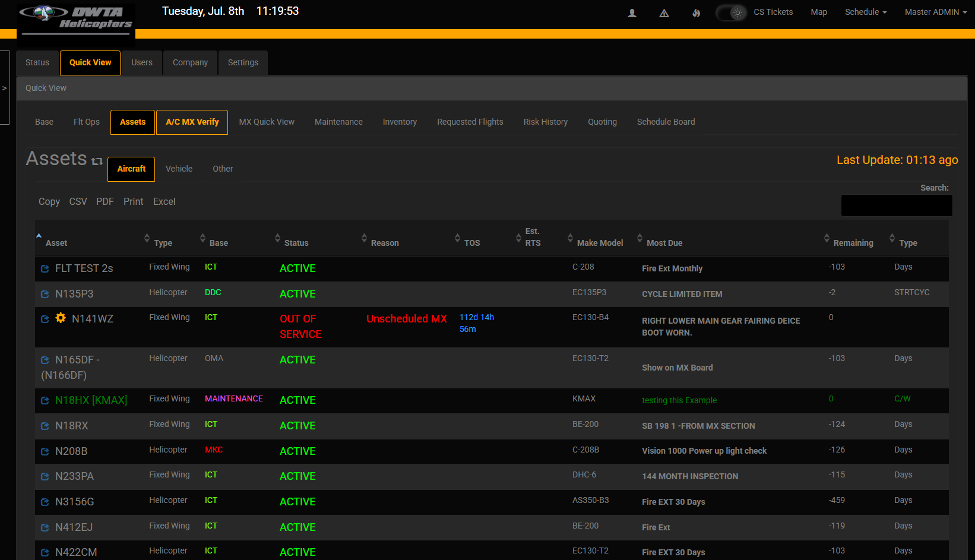Select the Quick View top tab
The width and height of the screenshot is (975, 560).
pos(90,62)
